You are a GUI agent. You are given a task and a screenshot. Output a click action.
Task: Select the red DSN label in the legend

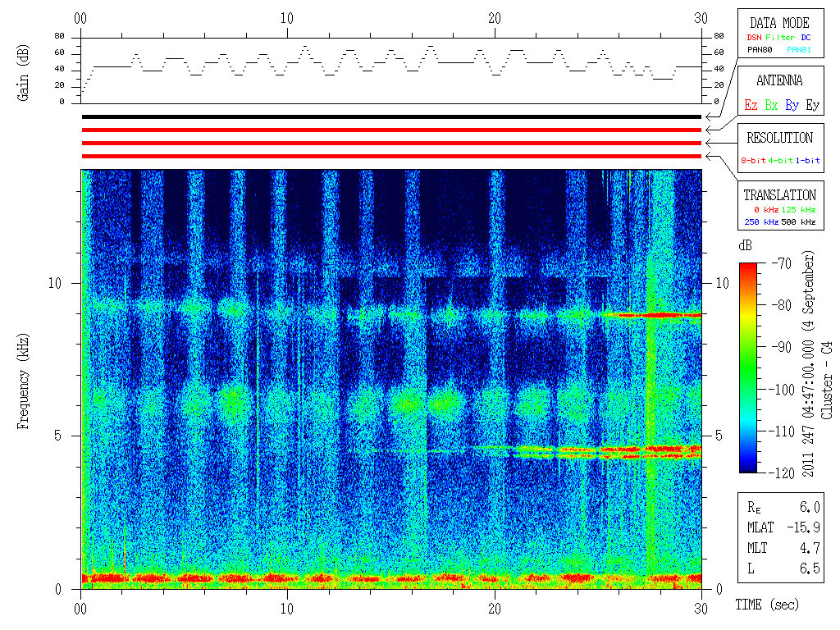tap(754, 38)
